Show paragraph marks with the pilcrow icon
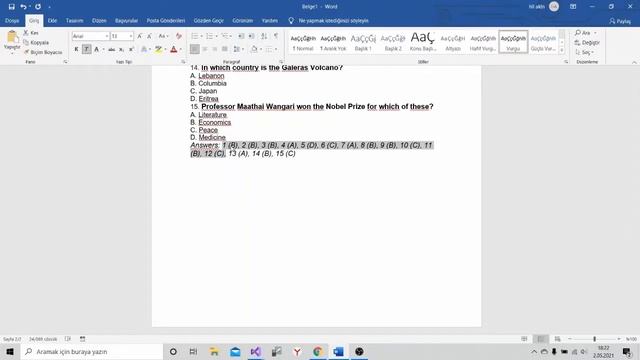Screen dimensions: 640x360 276,36
